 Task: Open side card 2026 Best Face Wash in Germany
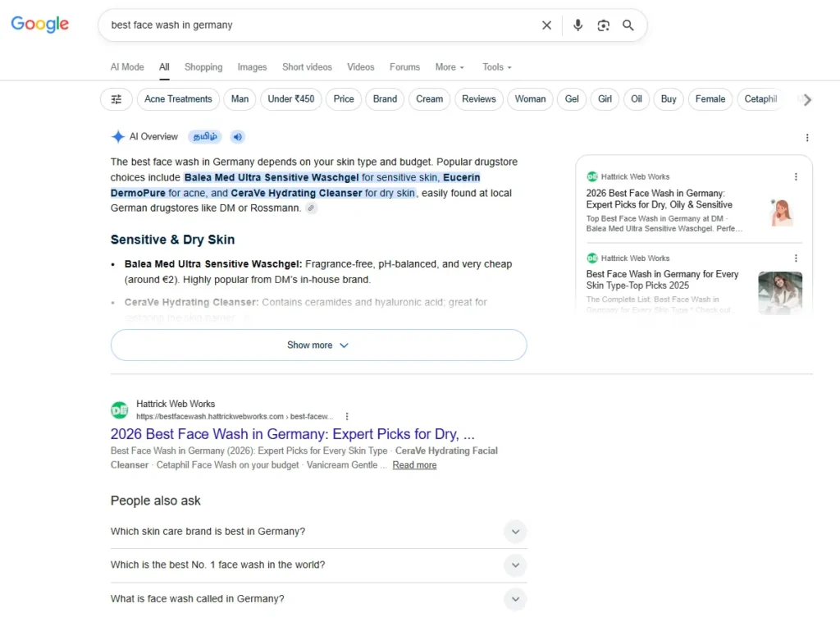659,199
